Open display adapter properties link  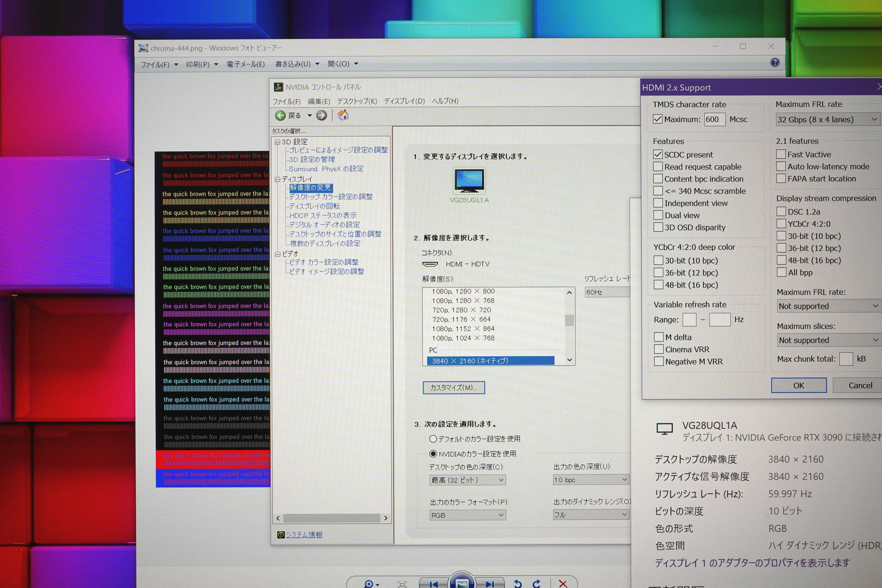[x=752, y=563]
